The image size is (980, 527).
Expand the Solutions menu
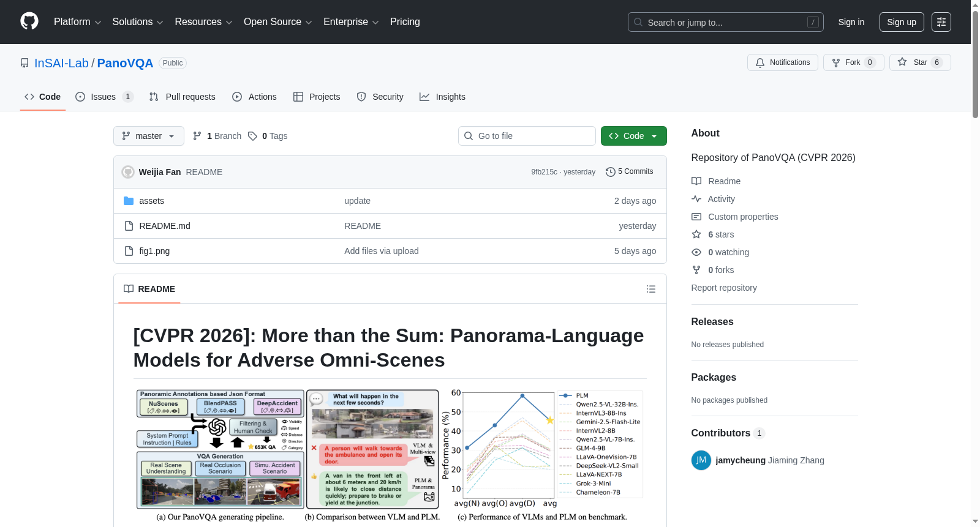pos(138,22)
